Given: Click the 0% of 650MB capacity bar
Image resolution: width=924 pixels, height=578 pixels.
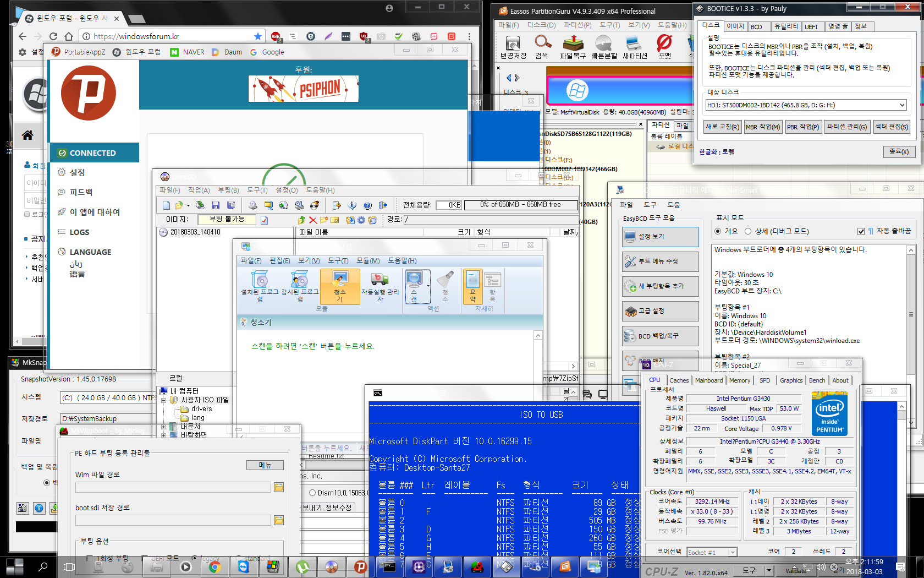Looking at the screenshot, I should coord(520,205).
